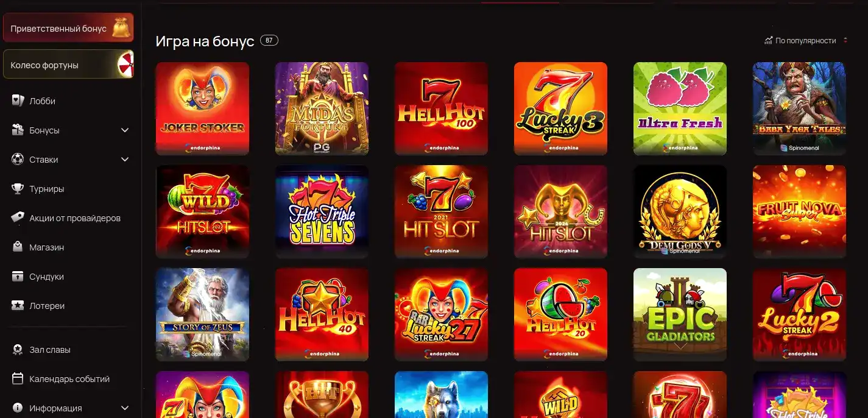Click the gift boxes Bonuses icon
868x418 pixels.
click(18, 130)
